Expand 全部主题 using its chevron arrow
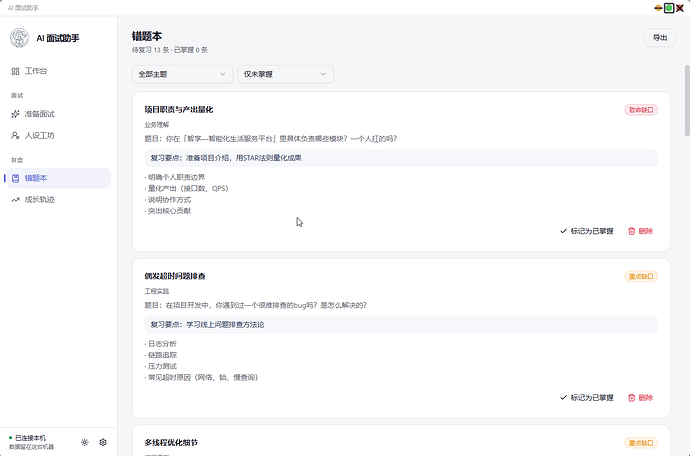Screen dimensions: 690x456 (x=223, y=74)
